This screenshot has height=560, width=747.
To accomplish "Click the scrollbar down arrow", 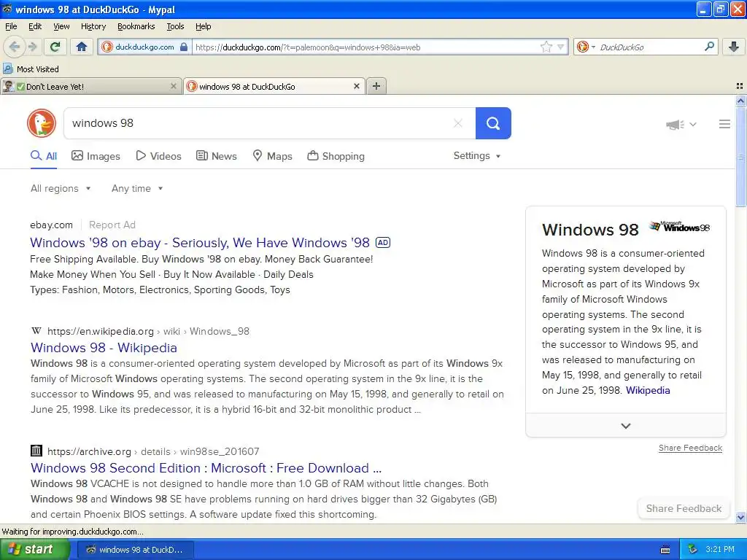I will pyautogui.click(x=740, y=517).
